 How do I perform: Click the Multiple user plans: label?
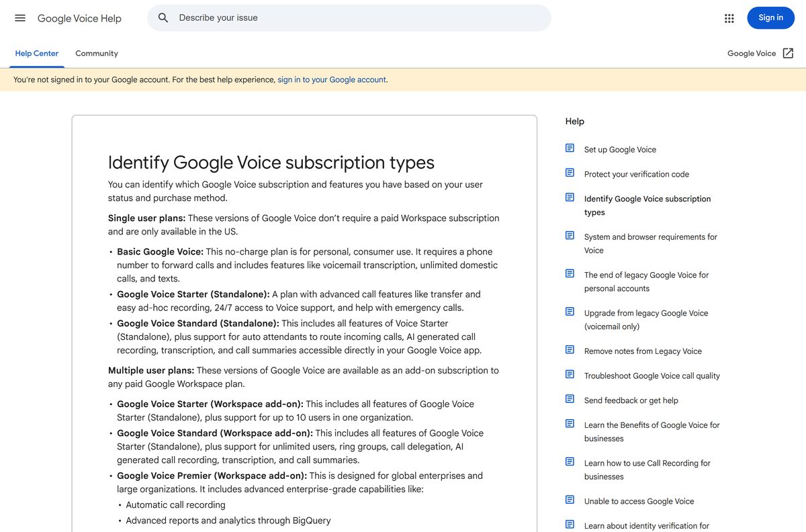click(151, 370)
